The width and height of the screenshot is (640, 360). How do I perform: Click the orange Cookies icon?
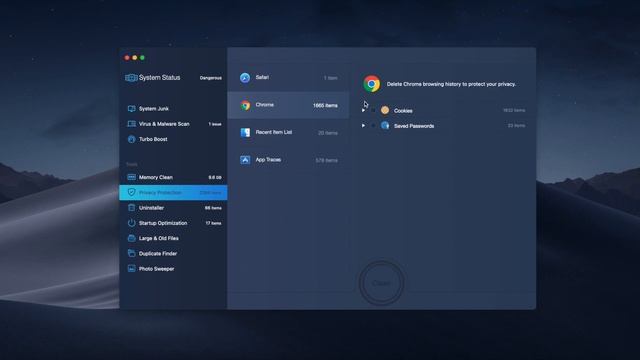(384, 110)
